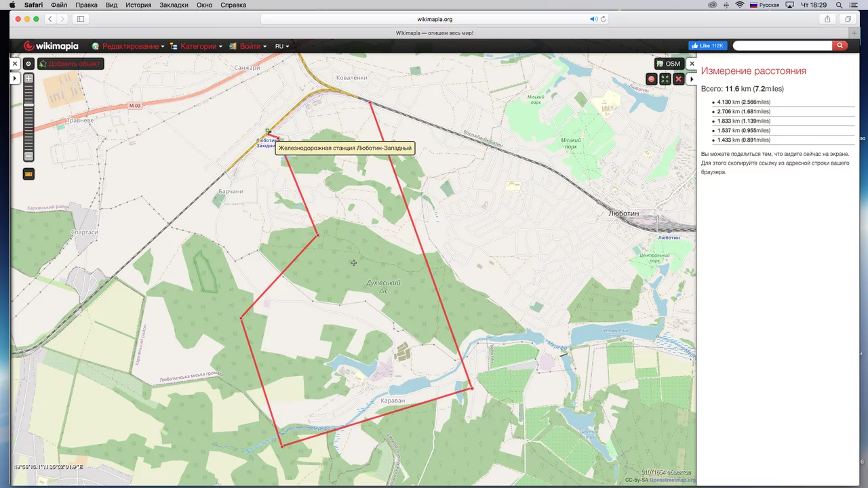Screen dimensions: 868x488
Task: Click the AirPlay display icon
Action: (789, 5)
